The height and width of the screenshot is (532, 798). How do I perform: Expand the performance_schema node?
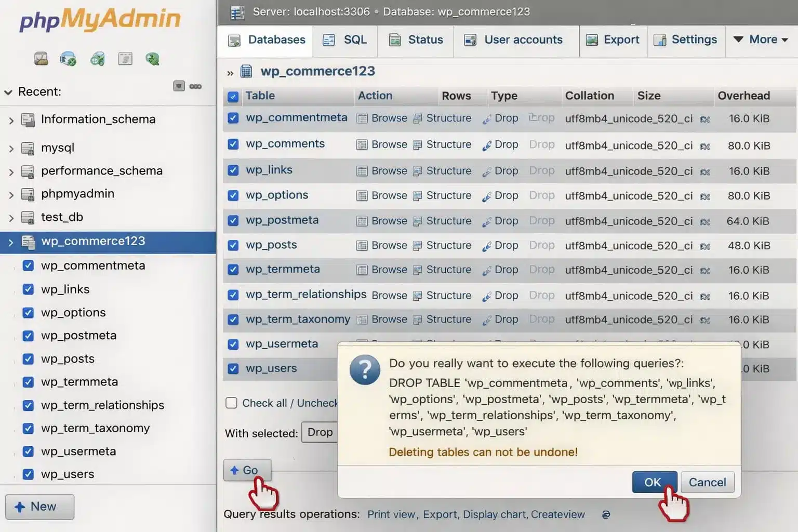(x=11, y=171)
